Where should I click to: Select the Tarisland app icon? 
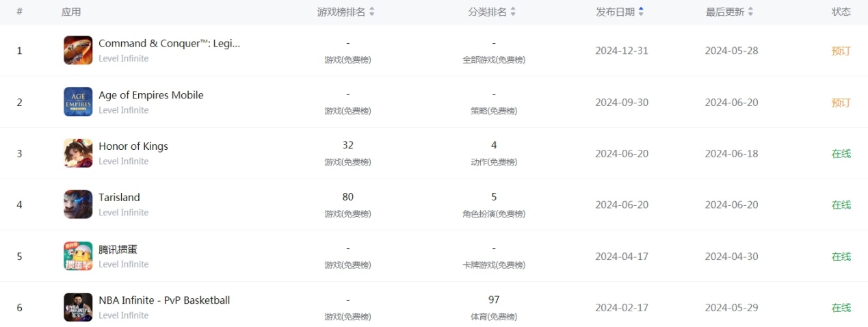(x=78, y=205)
